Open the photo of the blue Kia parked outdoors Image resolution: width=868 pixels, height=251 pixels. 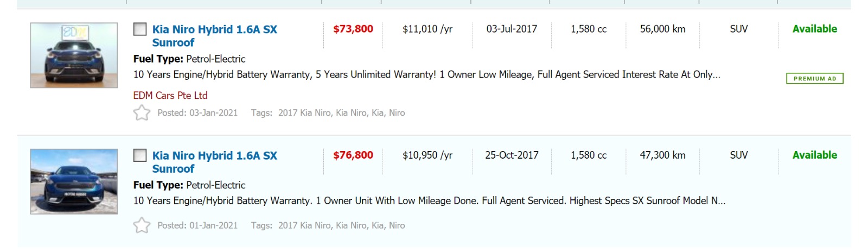(x=74, y=181)
